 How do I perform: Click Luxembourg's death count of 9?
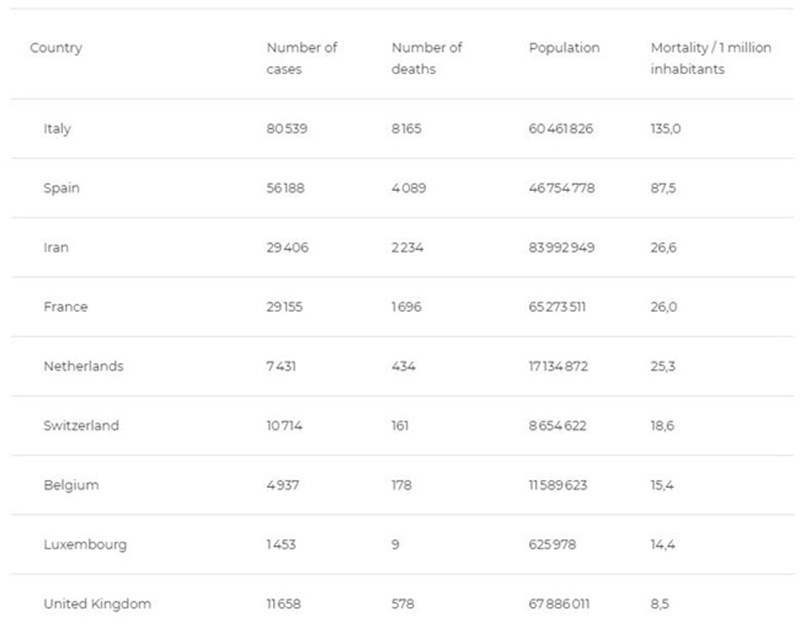[395, 545]
